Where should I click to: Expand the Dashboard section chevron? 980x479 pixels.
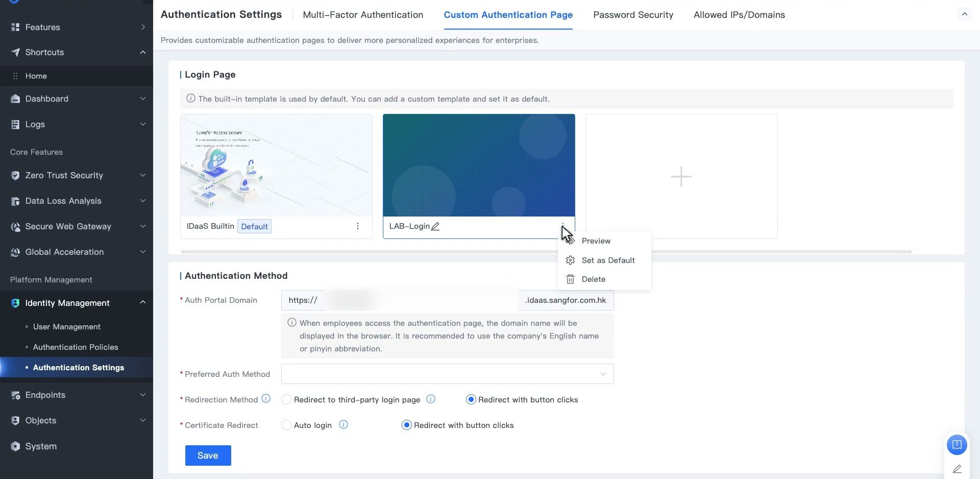143,99
